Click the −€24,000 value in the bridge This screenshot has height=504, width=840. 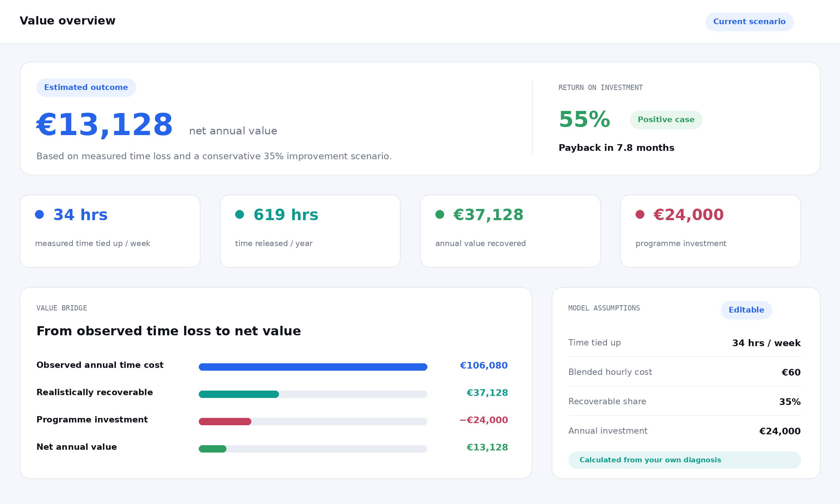(x=484, y=420)
